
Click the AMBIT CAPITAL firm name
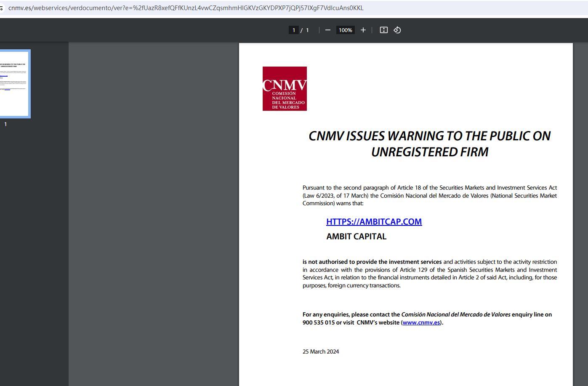tap(356, 236)
